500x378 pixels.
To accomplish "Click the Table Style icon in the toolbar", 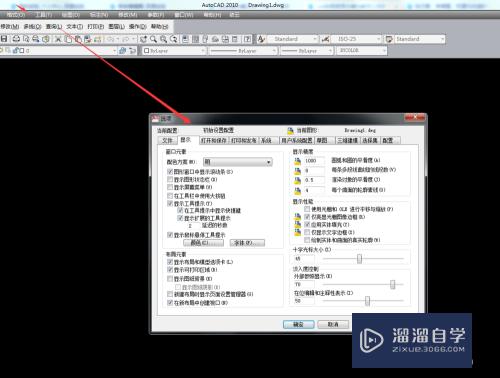I will coord(389,39).
